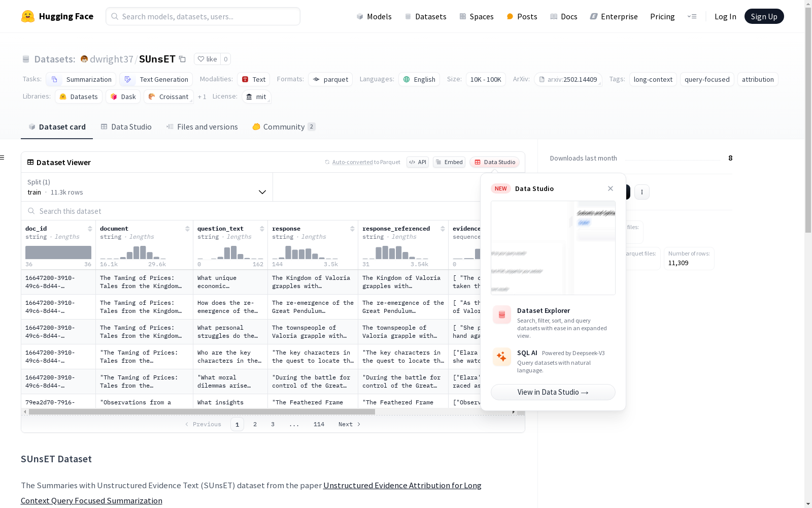
Task: Open Dataset Explorer from the popup
Action: [x=553, y=323]
